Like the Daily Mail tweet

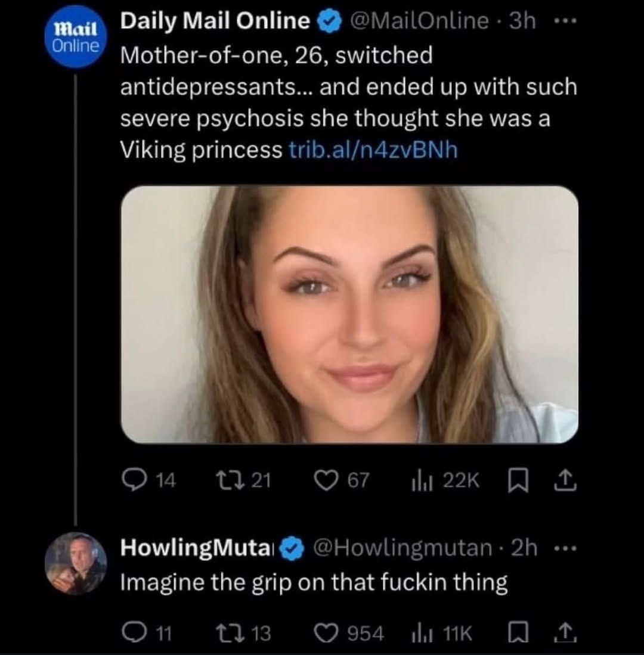pos(327,479)
